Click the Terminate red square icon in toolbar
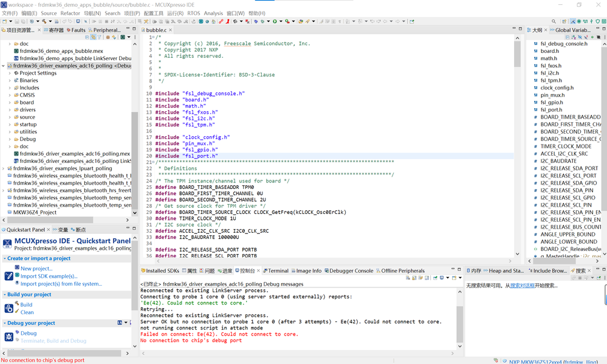Image resolution: width=607 pixels, height=364 pixels. pyautogui.click(x=106, y=21)
